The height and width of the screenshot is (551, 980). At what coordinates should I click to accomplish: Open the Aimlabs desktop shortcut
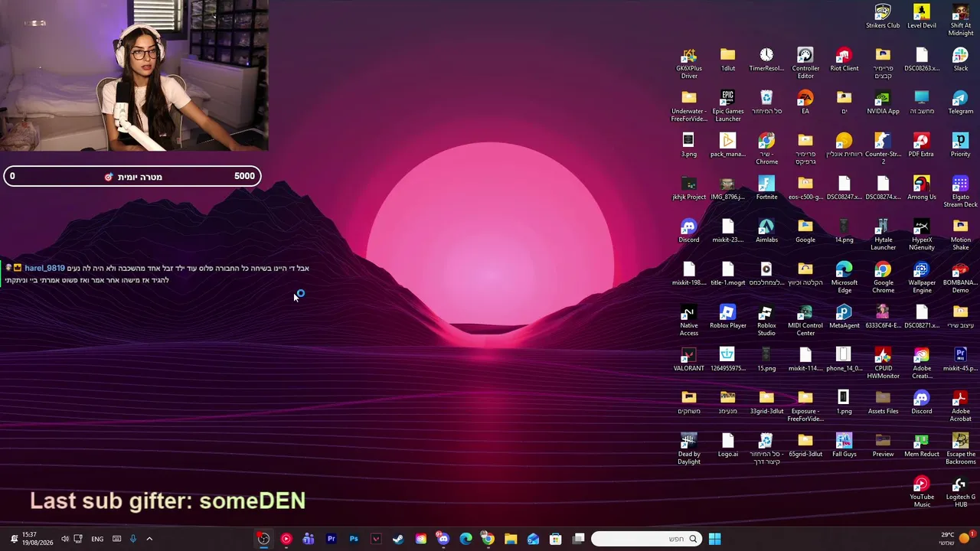click(766, 230)
